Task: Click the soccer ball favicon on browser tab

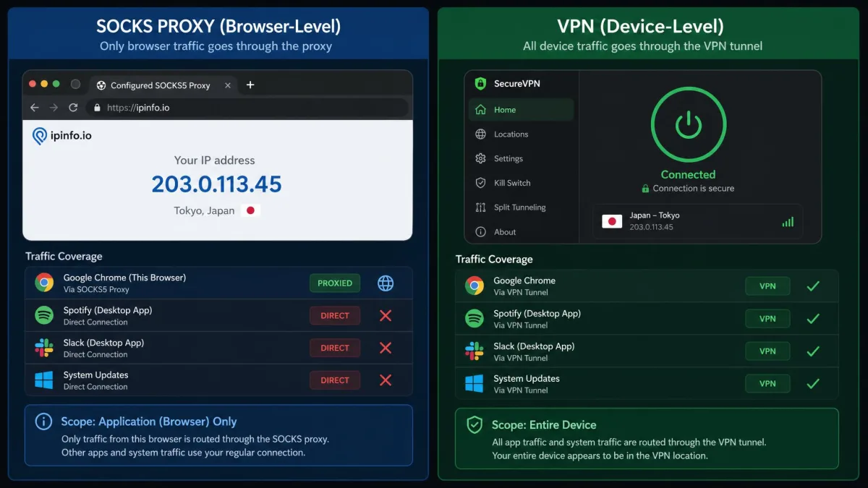Action: click(101, 85)
